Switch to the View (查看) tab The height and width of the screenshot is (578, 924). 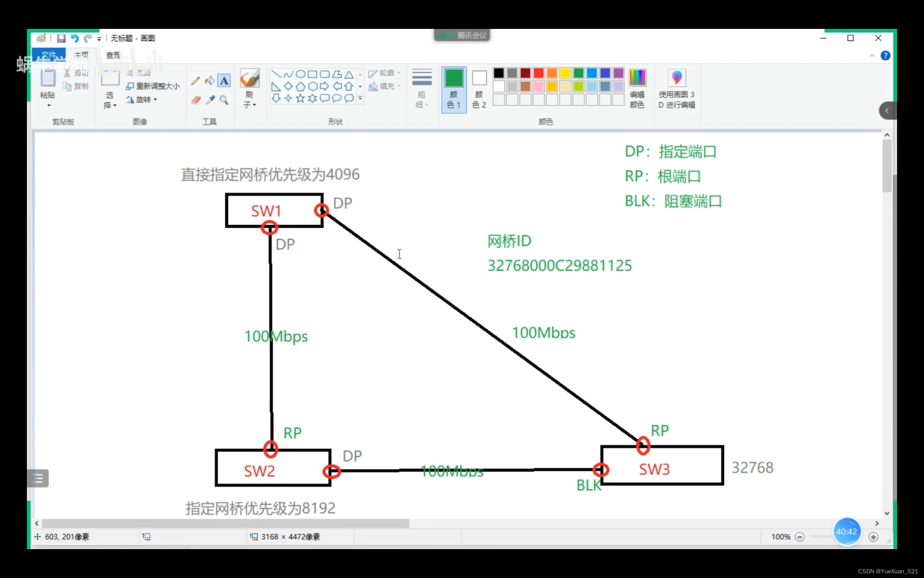113,55
